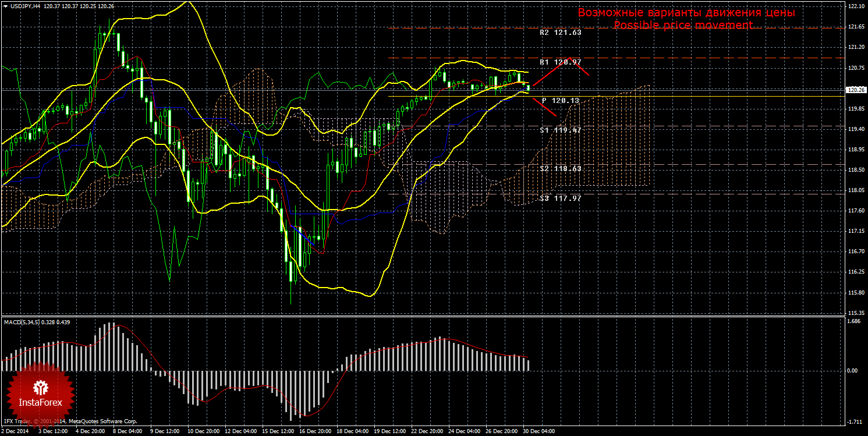Screen dimensions: 868x436
Task: Click the 122.10 price scale value
Action: pos(856,6)
